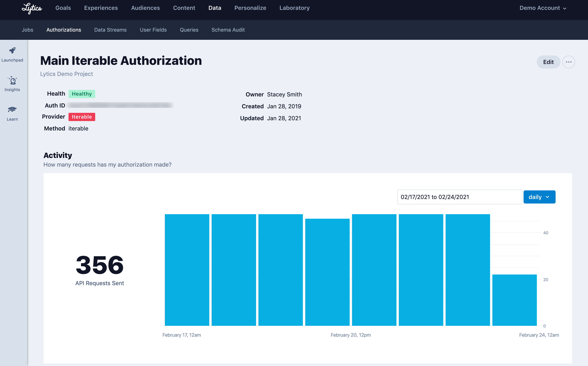The width and height of the screenshot is (588, 366).
Task: Open the daily interval dropdown
Action: pos(539,197)
